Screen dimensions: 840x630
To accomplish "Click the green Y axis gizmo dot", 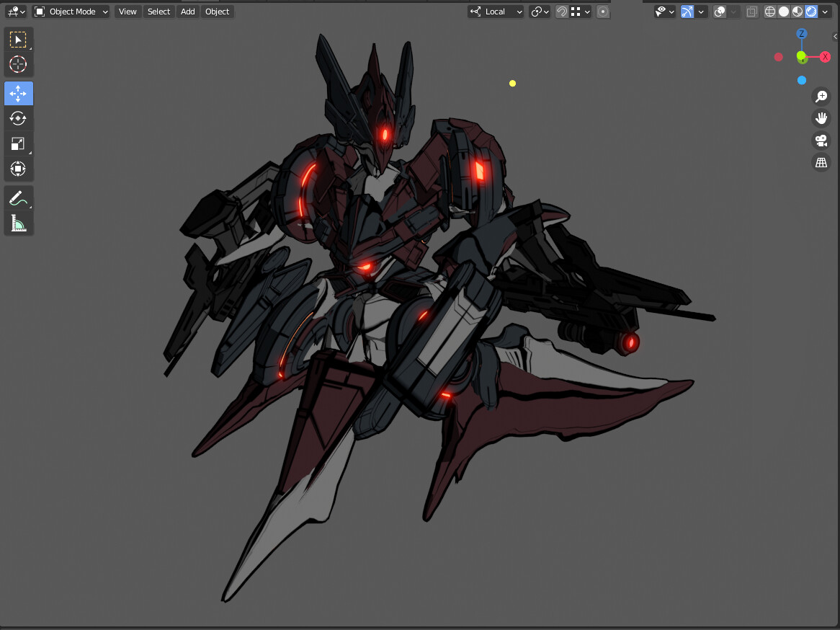I will coord(801,56).
